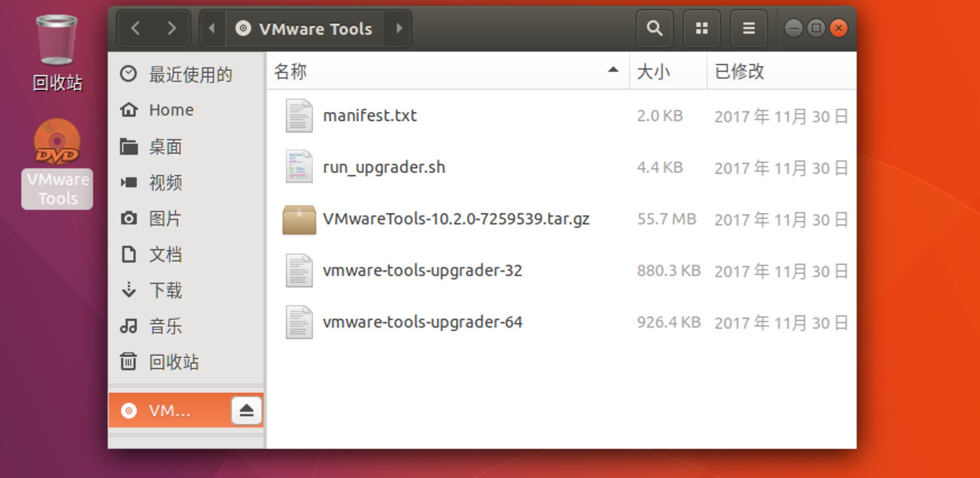Click the document icon beside 文档
Screen dimensions: 980x478
[x=129, y=254]
